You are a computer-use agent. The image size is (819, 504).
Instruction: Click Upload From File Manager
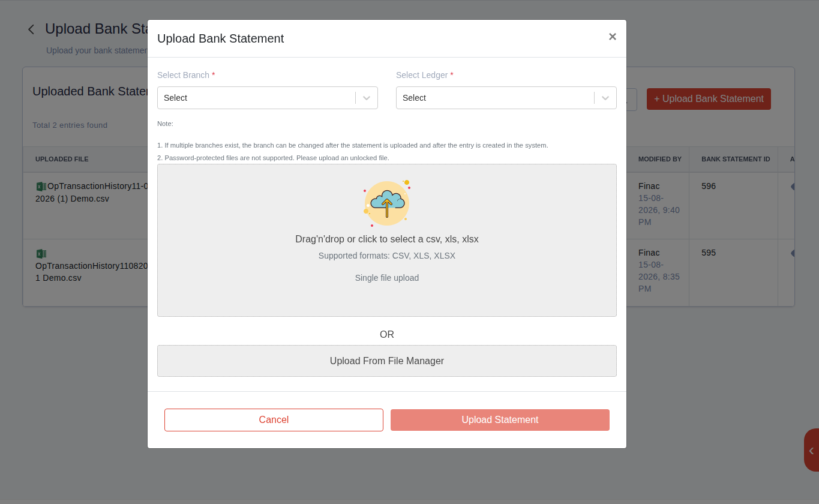387,361
